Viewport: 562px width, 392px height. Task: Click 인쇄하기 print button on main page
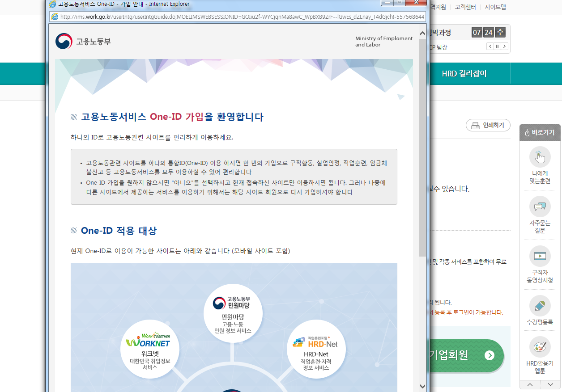[488, 126]
